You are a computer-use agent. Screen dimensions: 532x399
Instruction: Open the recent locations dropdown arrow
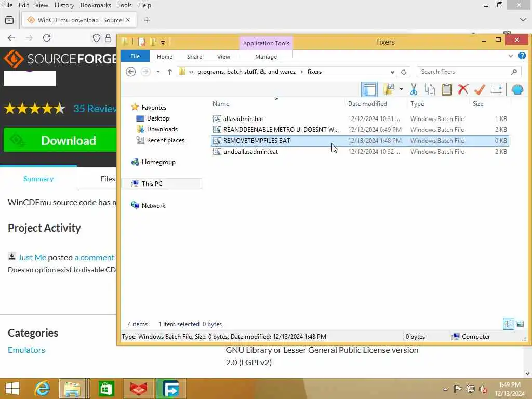click(158, 72)
